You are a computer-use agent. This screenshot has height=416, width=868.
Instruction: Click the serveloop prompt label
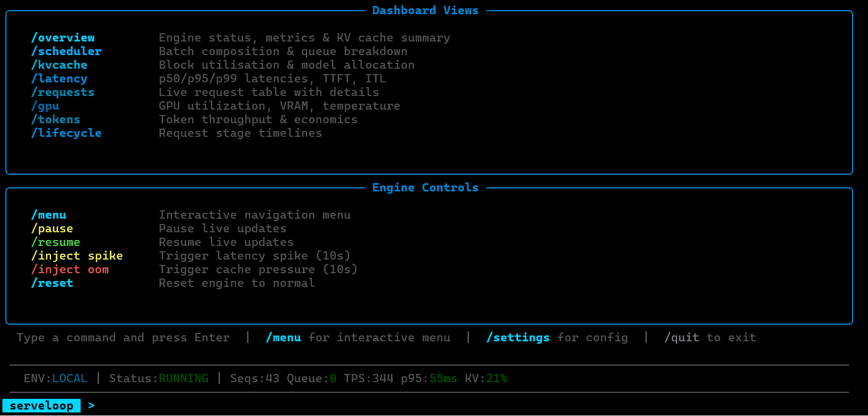pyautogui.click(x=42, y=406)
